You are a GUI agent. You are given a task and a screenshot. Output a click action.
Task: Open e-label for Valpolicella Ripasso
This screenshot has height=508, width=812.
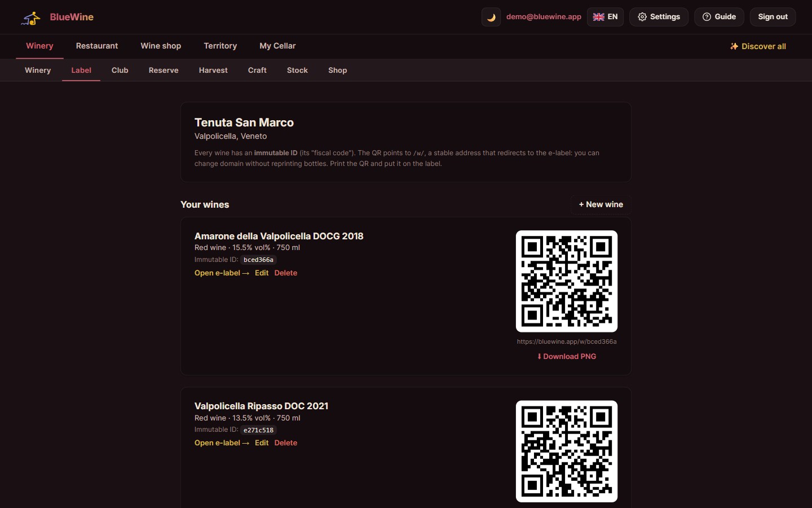(x=222, y=443)
